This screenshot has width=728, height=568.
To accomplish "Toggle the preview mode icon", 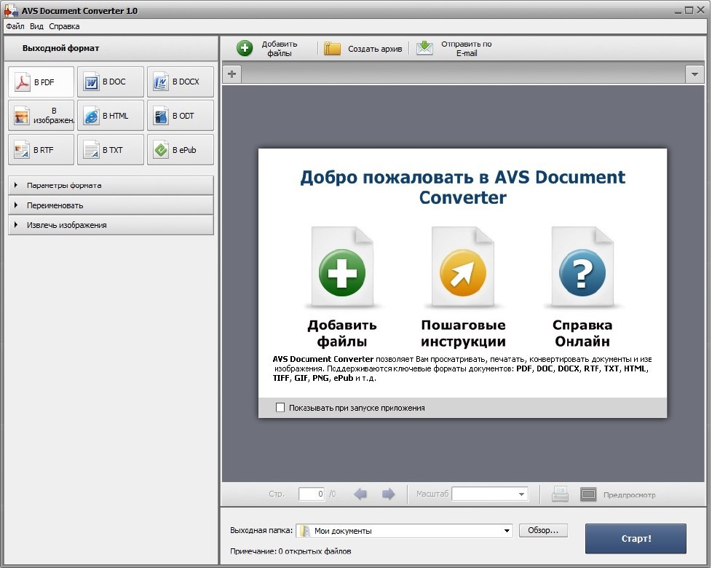I will [x=588, y=494].
